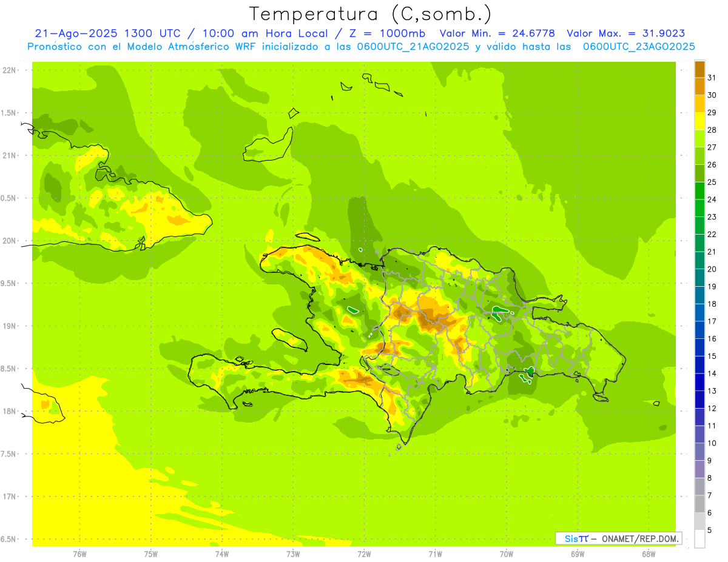728x562 pixels.
Task: Click the color-scale label '31'
Action: tap(712, 78)
